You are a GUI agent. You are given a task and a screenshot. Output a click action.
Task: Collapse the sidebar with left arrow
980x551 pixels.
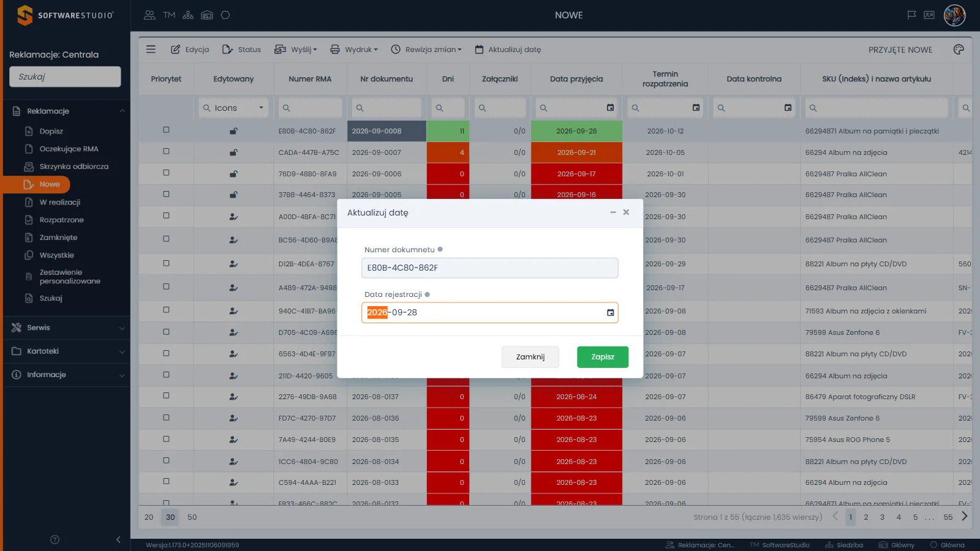(x=118, y=539)
